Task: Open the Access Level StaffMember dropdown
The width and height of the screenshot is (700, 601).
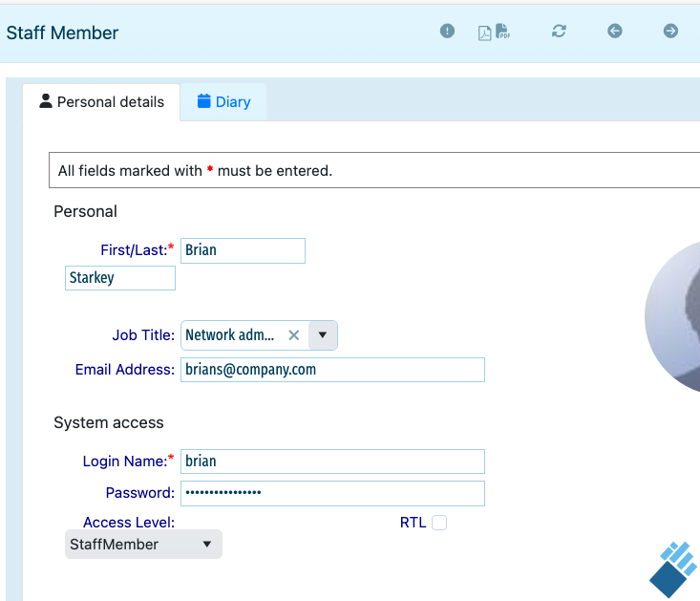Action: click(x=143, y=545)
